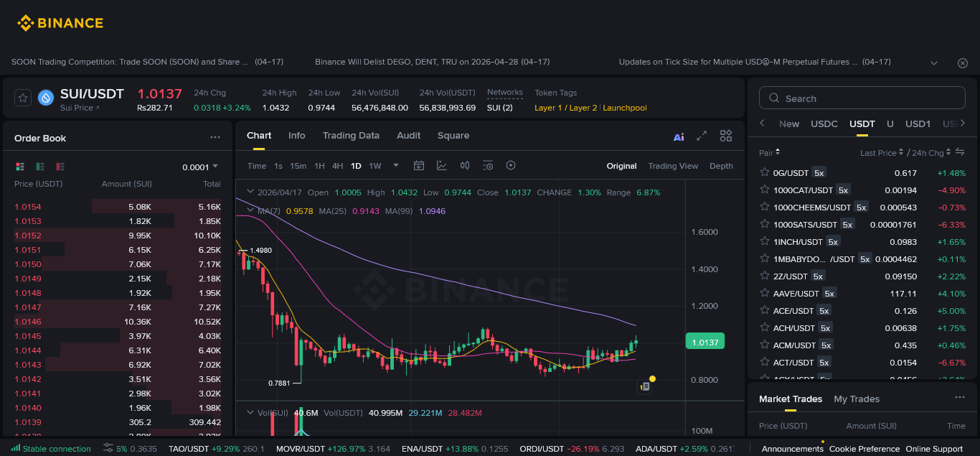Swap the price/change column display icon

(961, 152)
